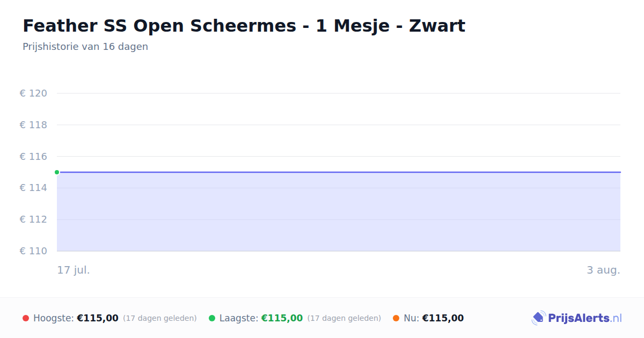Click the Hoogste €115,00 price value
Viewport: 644px width, 338px height.
[98, 318]
